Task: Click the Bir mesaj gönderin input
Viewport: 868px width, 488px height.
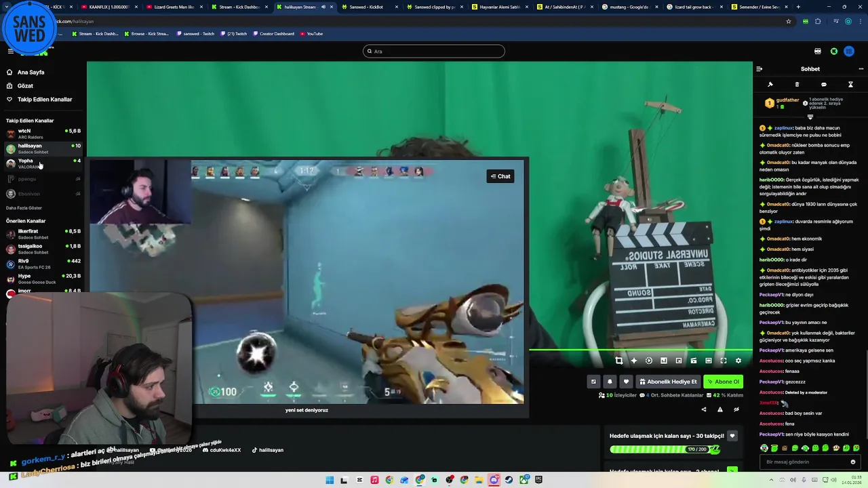Action: 810,462
